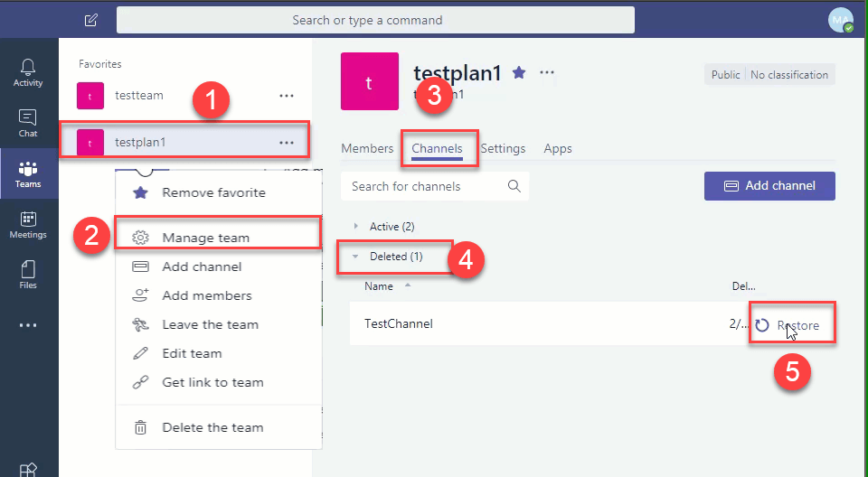The width and height of the screenshot is (868, 477).
Task: Open more options for testteam
Action: pos(287,95)
